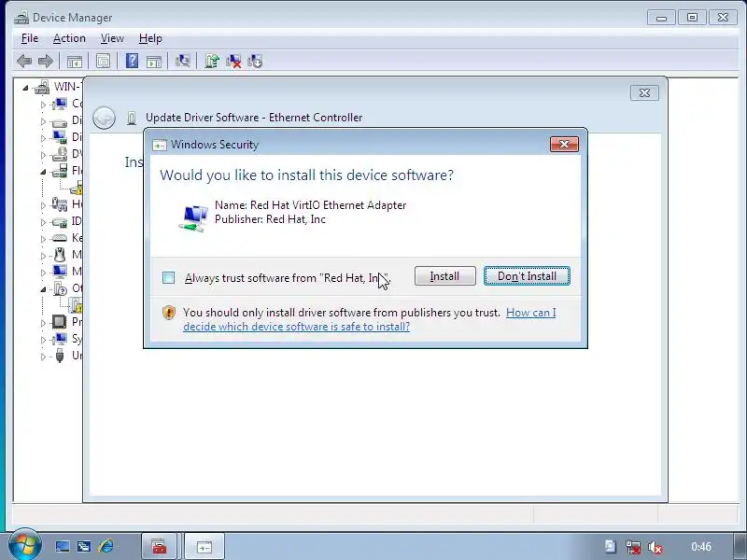Open the network tray icon with red X
The width and height of the screenshot is (747, 560).
(633, 547)
